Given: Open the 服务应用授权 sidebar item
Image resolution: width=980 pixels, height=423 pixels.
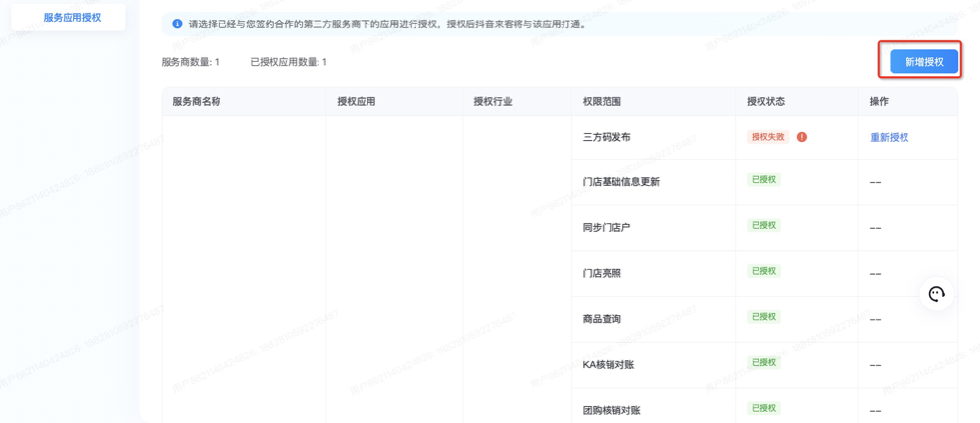Looking at the screenshot, I should (69, 17).
